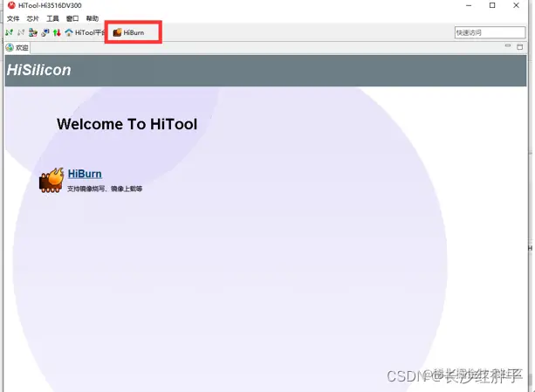Switch to the HiBurn toolbar perspective
535x392 pixels.
(x=128, y=32)
